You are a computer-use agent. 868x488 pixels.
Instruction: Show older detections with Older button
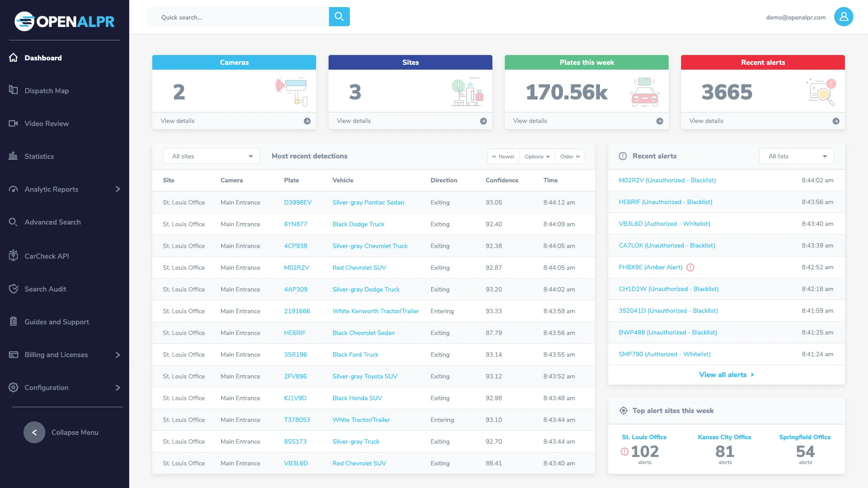click(x=570, y=157)
